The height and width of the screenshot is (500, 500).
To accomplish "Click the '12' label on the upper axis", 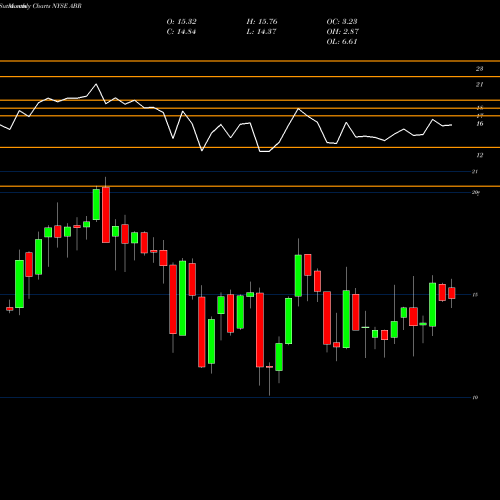I will pyautogui.click(x=479, y=155).
